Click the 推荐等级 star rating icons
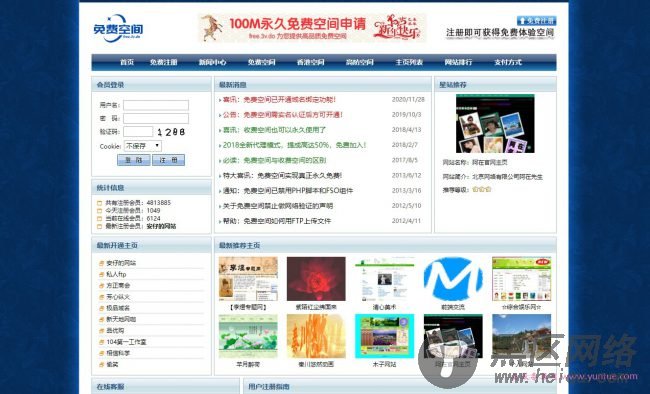650x394 pixels. [x=482, y=190]
